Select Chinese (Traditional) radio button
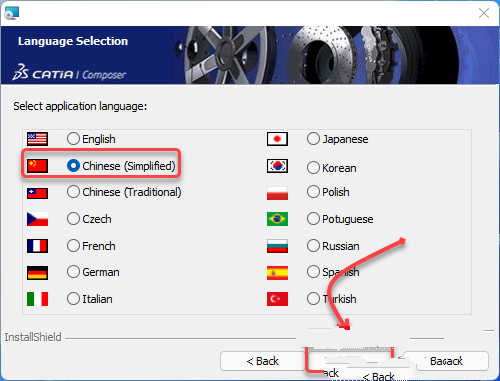Screen dimensions: 500x381 (x=73, y=192)
